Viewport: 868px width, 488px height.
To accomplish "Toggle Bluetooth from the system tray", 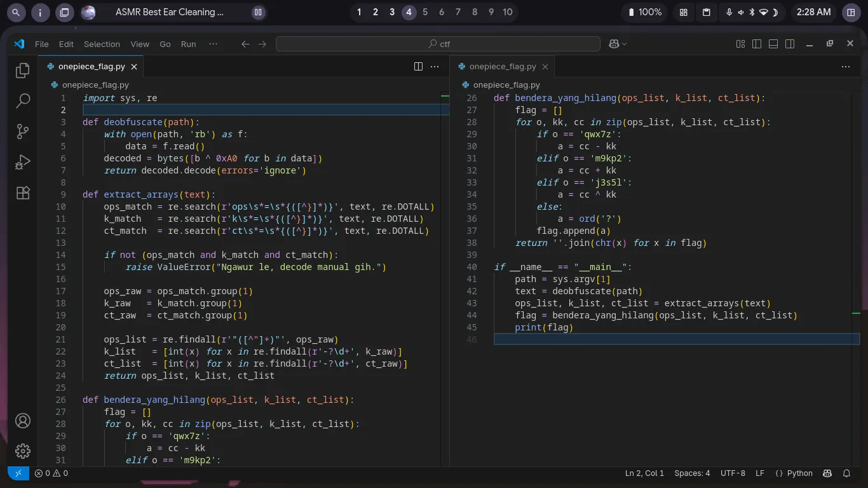I will [x=752, y=12].
